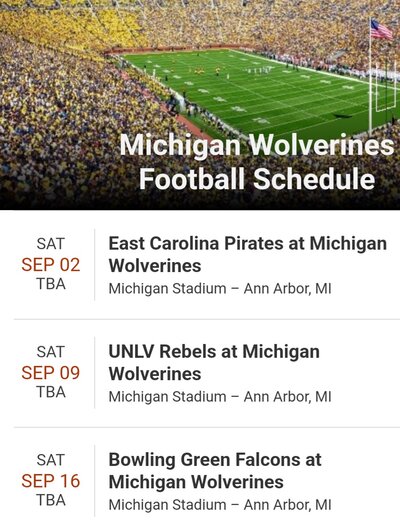Click the goal post in the stadium image
Screen dimensions: 400x525
[x=384, y=95]
